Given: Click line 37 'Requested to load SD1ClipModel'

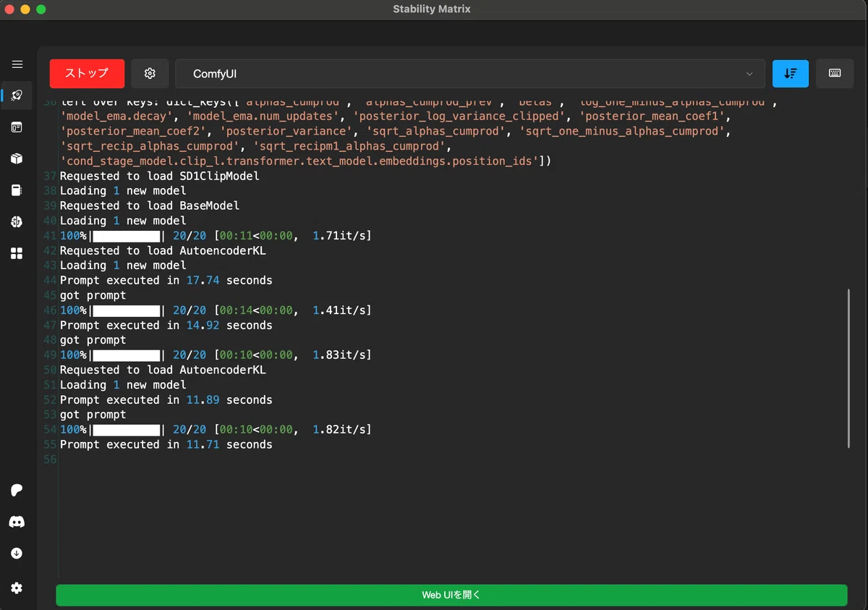Looking at the screenshot, I should pos(159,176).
